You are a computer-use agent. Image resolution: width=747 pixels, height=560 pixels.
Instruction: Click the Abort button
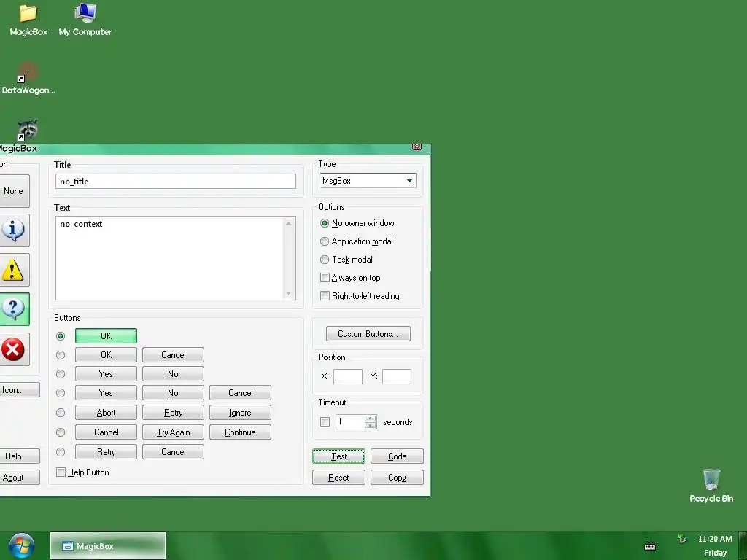107,413
